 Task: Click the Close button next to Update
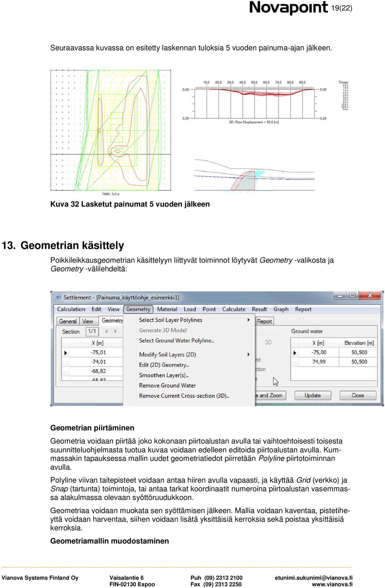[358, 395]
